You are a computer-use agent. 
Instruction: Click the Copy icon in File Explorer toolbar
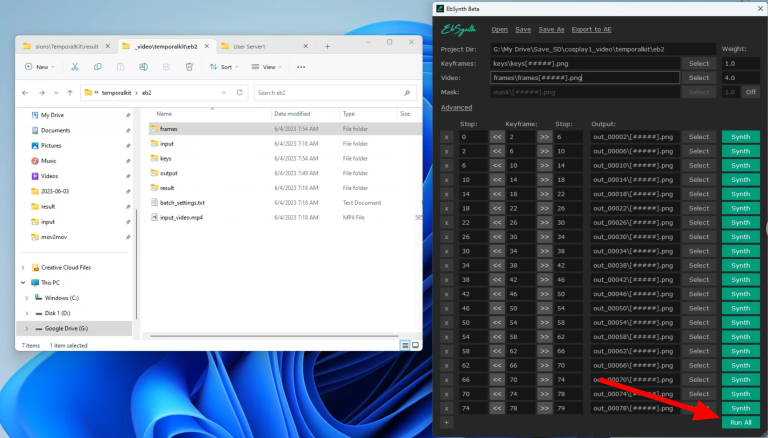pos(97,67)
